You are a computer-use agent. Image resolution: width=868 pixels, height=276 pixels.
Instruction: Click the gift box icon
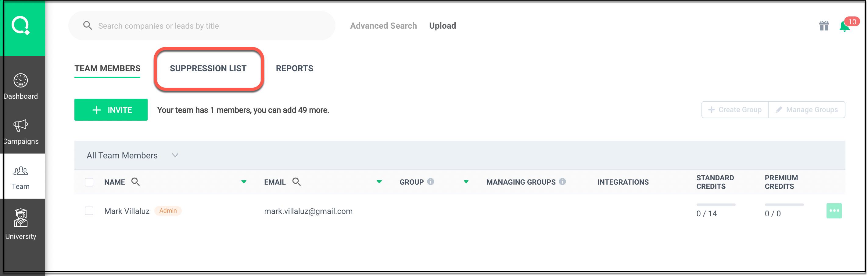823,26
